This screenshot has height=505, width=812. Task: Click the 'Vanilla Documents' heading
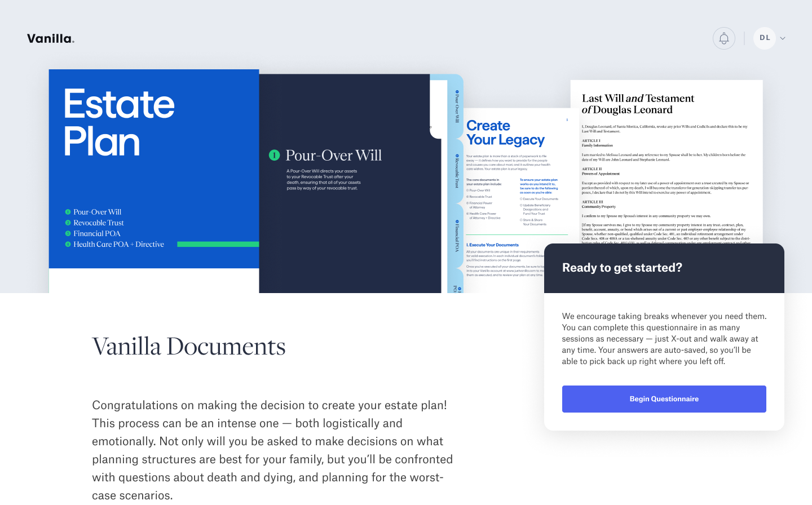[x=189, y=346]
